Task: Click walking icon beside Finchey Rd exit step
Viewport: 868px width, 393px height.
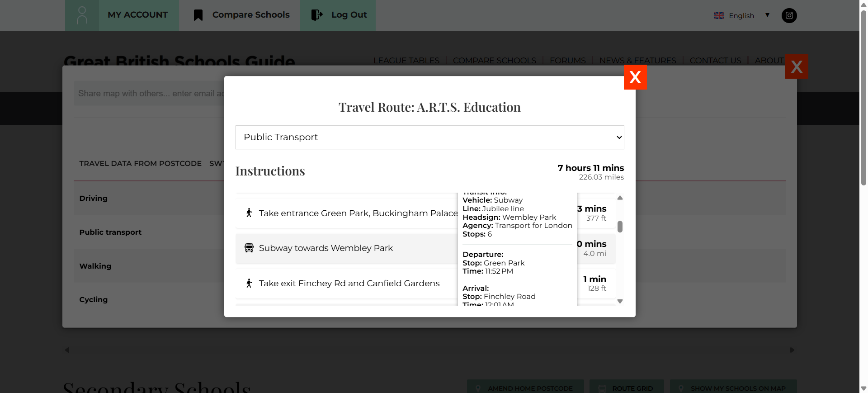Action: (x=249, y=283)
